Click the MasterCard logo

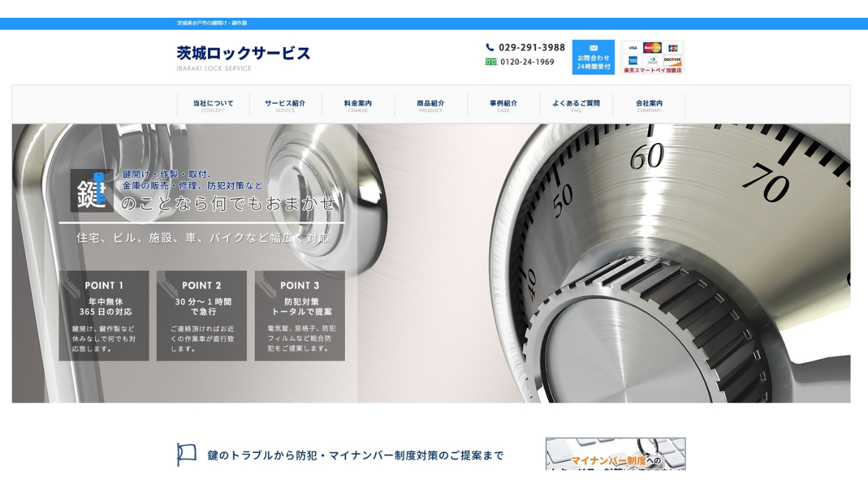(652, 48)
